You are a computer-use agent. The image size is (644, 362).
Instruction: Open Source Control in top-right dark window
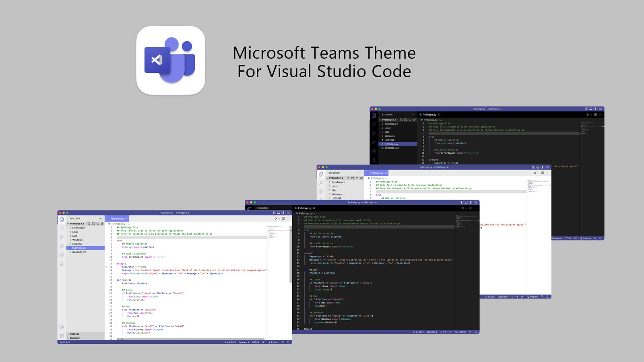pos(374,133)
